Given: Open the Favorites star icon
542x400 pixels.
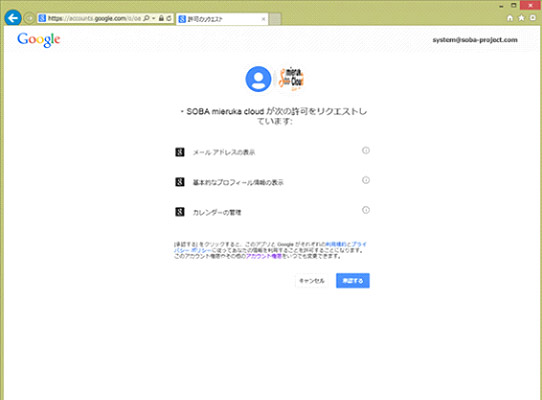Looking at the screenshot, I should [x=521, y=18].
